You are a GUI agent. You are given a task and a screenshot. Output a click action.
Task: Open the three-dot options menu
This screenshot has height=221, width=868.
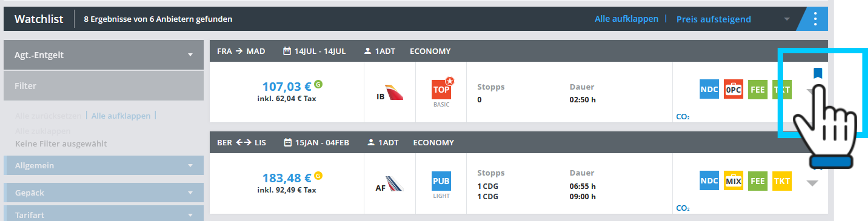[815, 19]
